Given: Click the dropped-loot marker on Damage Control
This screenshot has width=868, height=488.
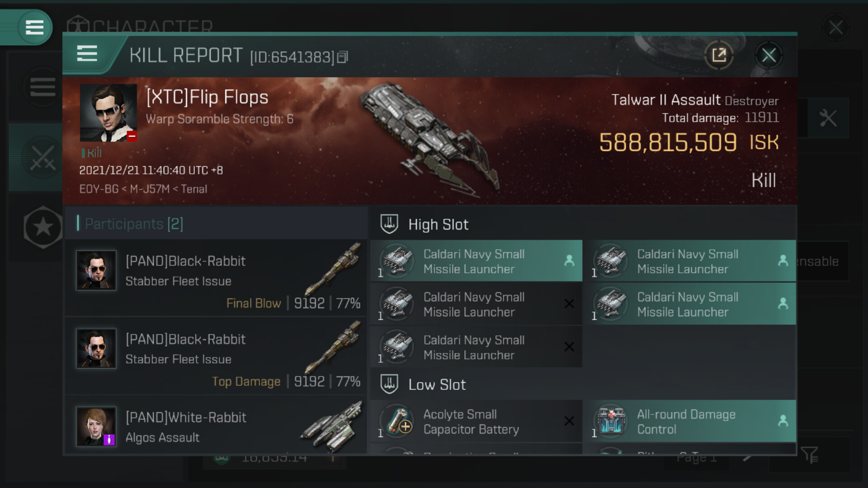Looking at the screenshot, I should pos(783,421).
